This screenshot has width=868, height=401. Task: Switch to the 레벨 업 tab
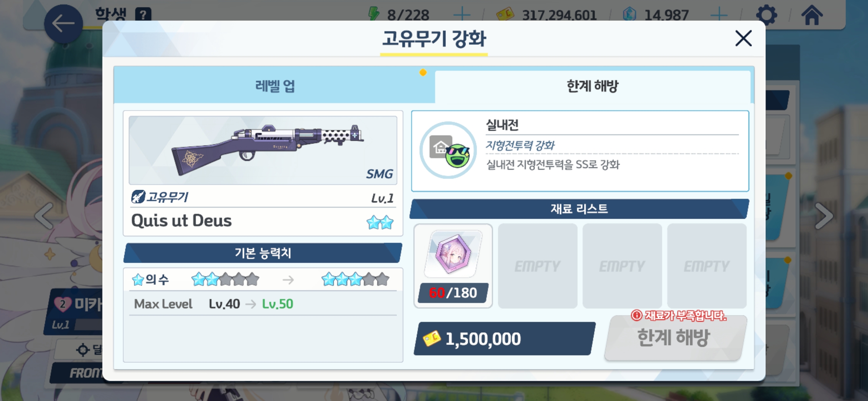tap(274, 86)
